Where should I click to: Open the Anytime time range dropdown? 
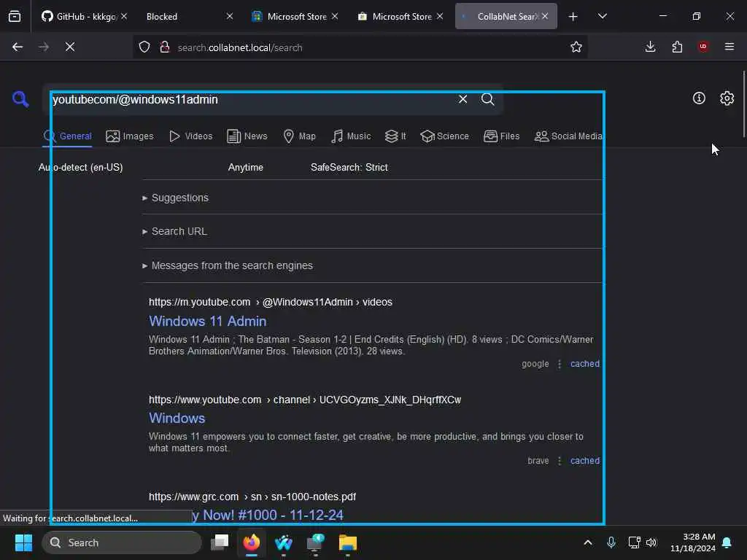(245, 167)
